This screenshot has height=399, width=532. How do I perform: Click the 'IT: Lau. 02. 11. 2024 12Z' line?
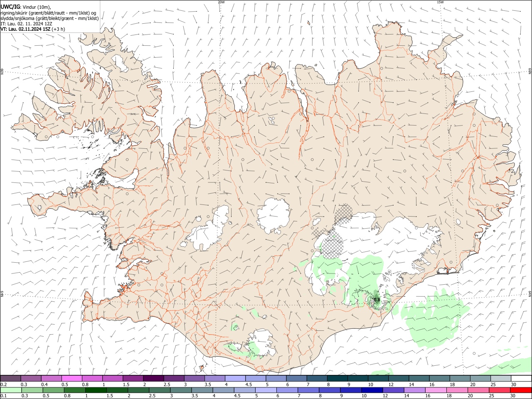(x=26, y=24)
